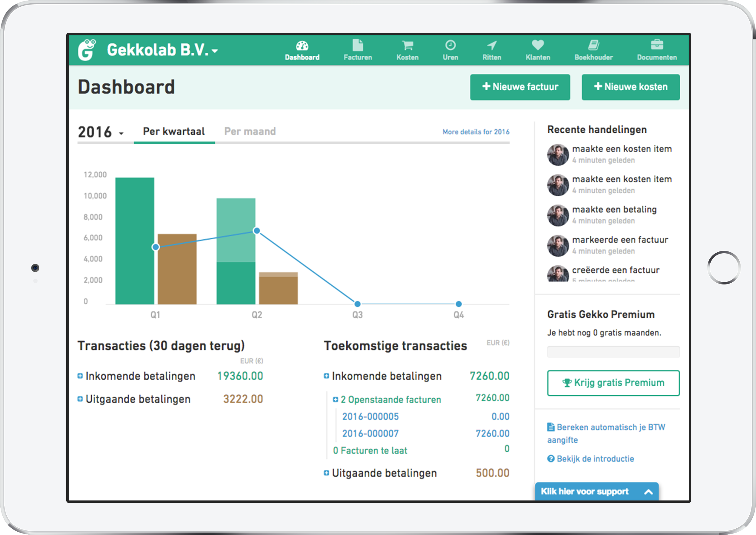Image resolution: width=756 pixels, height=535 pixels.
Task: Open More details for 2016 link
Action: click(476, 132)
